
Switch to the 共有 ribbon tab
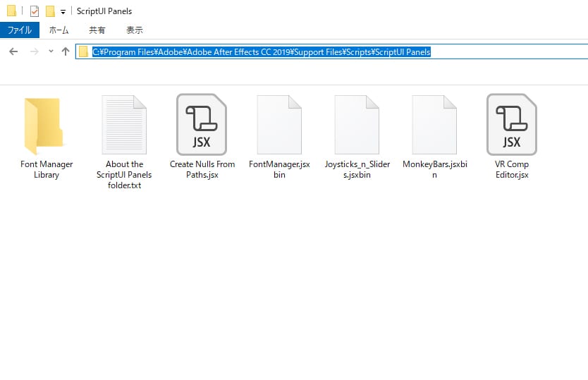pyautogui.click(x=97, y=30)
